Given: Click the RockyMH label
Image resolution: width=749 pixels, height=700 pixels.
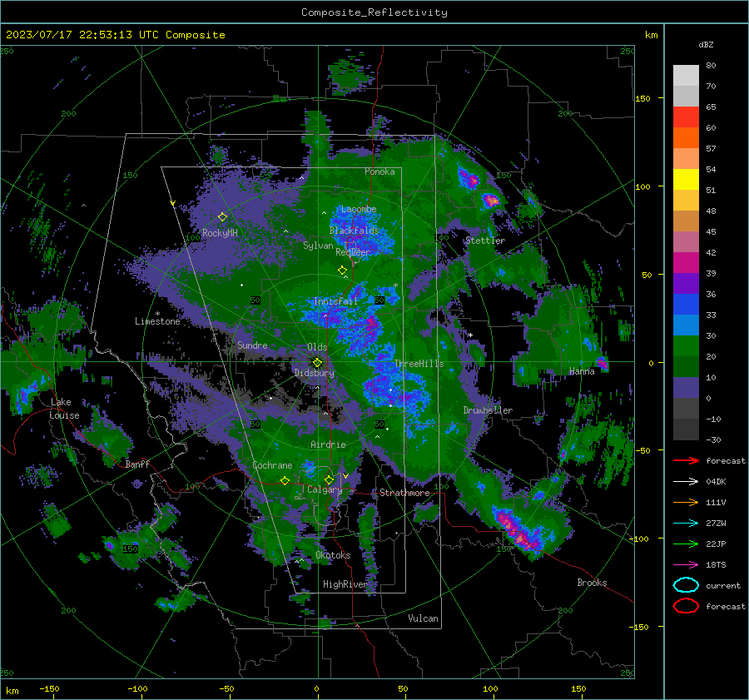Looking at the screenshot, I should [220, 233].
